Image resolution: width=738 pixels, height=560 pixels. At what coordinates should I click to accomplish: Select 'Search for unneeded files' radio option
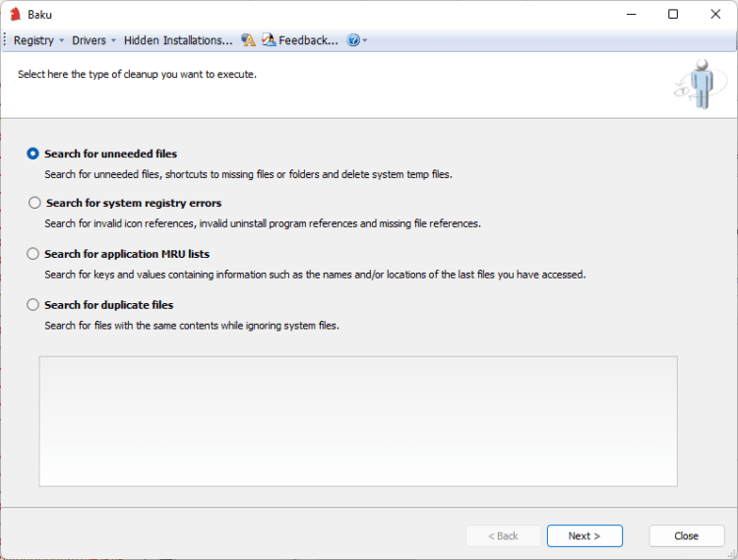[33, 154]
